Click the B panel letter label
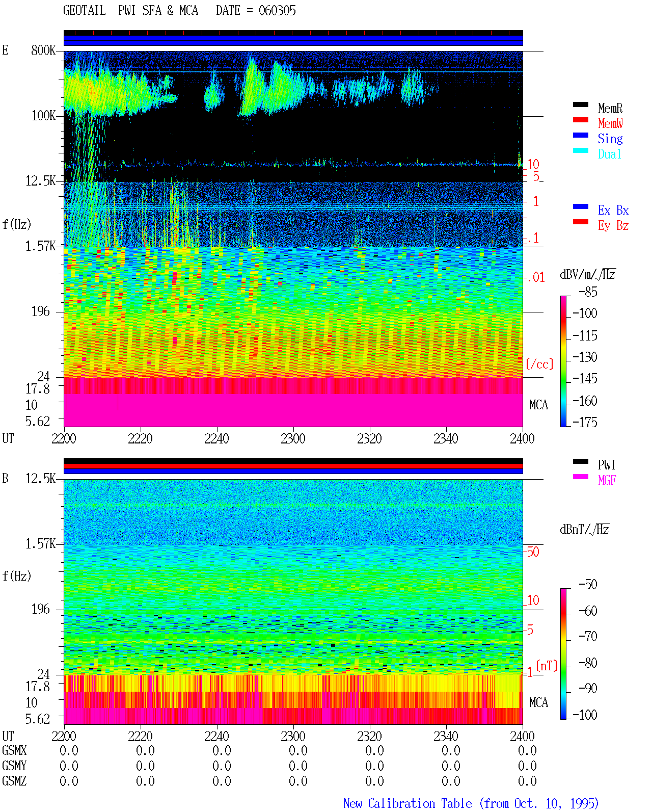Viewport: 652px width, 812px height. click(6, 478)
